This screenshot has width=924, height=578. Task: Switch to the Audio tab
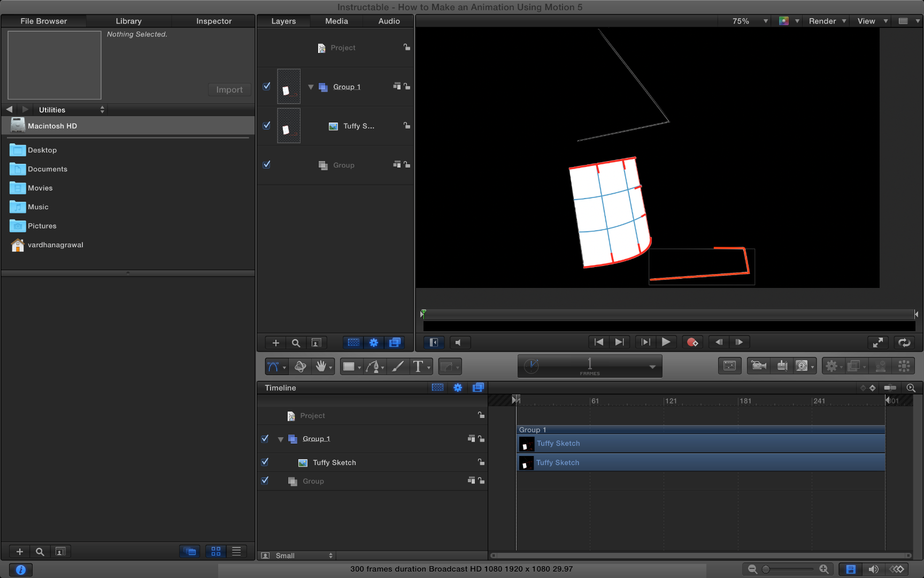click(389, 21)
